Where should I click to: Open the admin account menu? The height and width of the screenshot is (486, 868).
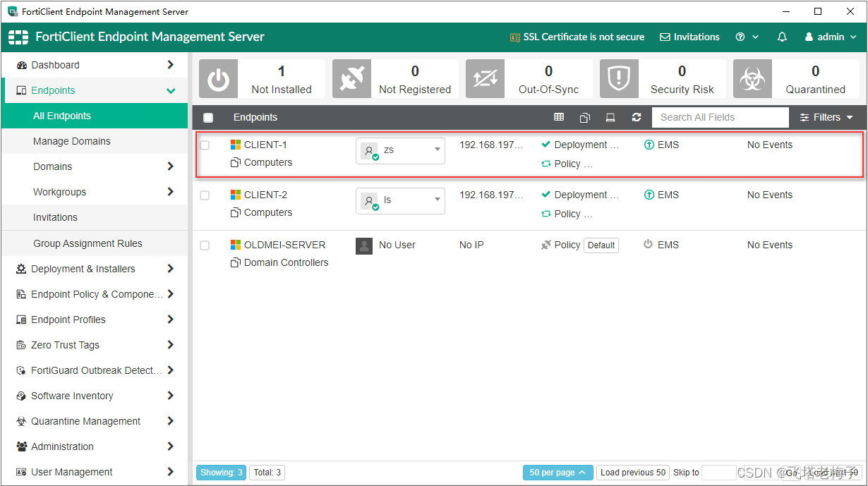click(x=831, y=37)
